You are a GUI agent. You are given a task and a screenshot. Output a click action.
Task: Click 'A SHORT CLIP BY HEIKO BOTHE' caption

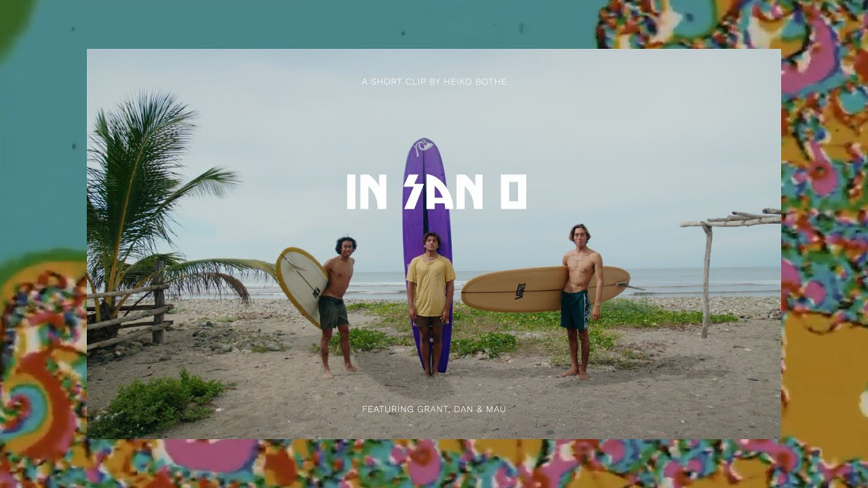coord(434,82)
